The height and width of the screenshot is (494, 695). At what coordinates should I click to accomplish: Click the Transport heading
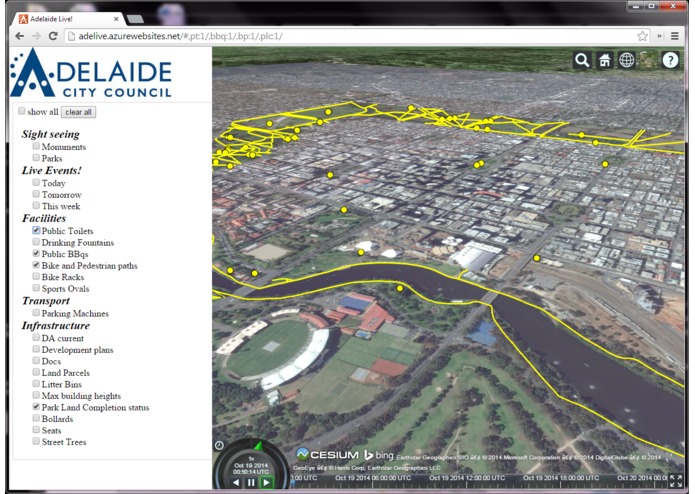(46, 301)
